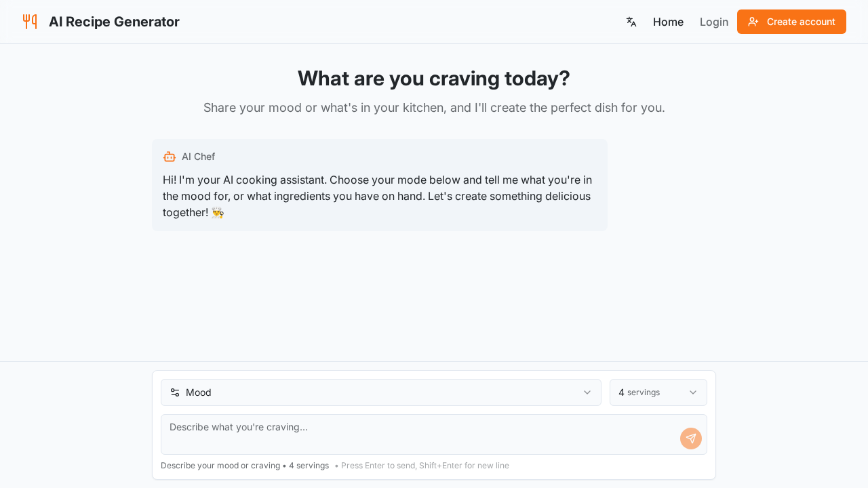Click the language translation icon in navbar
The width and height of the screenshot is (868, 488).
(631, 22)
